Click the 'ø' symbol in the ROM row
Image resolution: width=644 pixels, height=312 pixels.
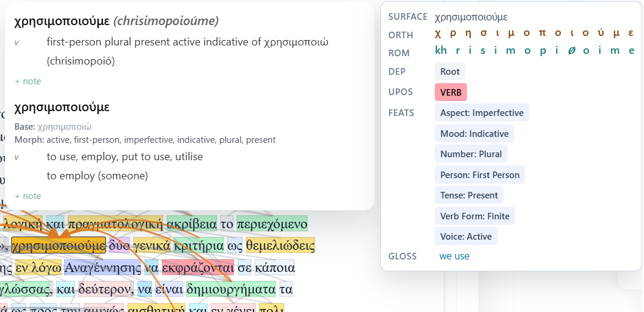[571, 50]
